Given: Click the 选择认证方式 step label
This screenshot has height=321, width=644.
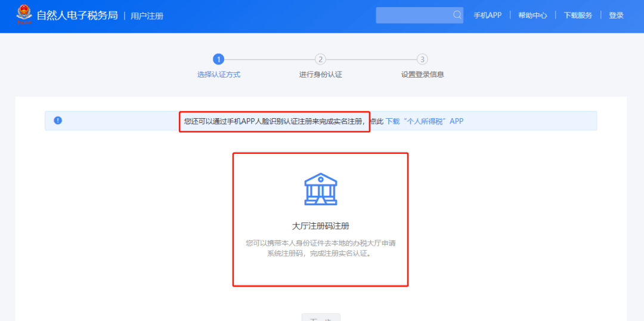Looking at the screenshot, I should click(218, 75).
